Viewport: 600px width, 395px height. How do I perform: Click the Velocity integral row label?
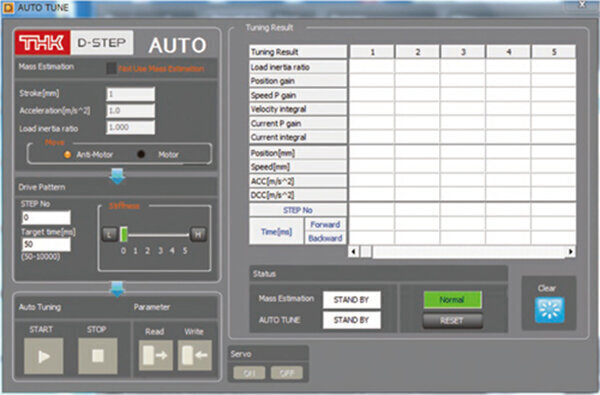298,109
